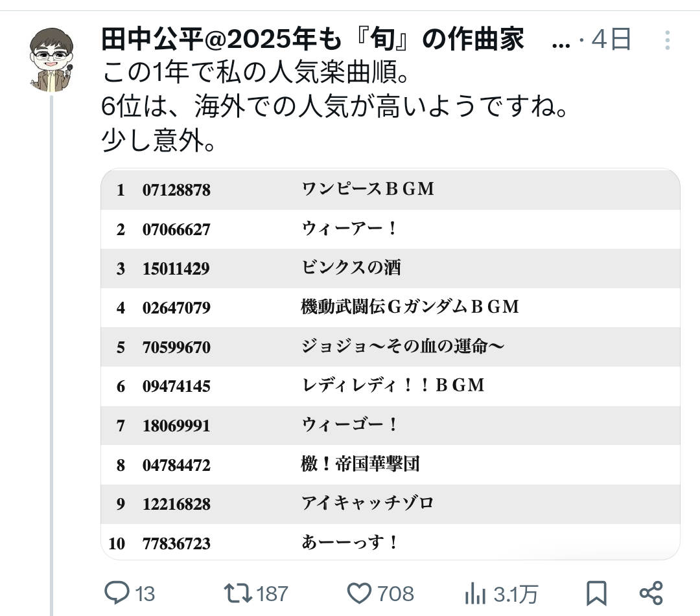Like the tweet with the heart icon
700x616 pixels.
(359, 593)
